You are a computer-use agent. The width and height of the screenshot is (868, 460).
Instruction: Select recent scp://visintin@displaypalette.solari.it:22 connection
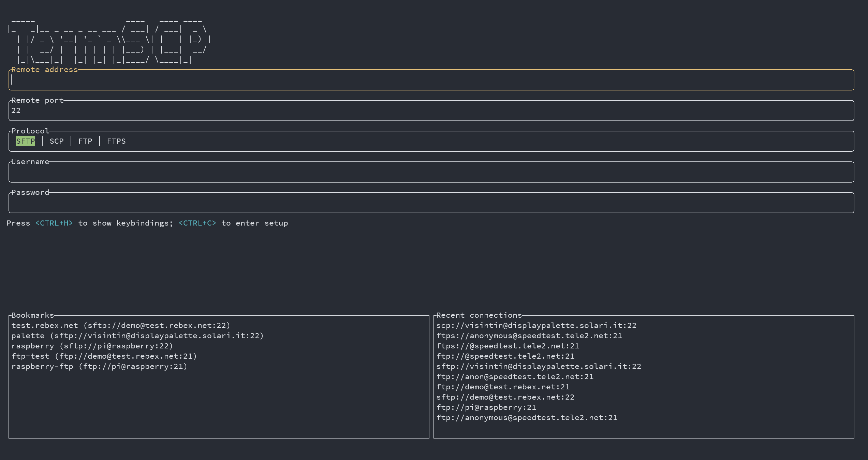click(x=536, y=326)
